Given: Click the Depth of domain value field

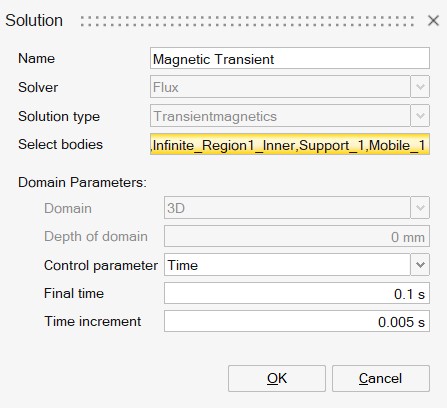Looking at the screenshot, I should click(297, 236).
